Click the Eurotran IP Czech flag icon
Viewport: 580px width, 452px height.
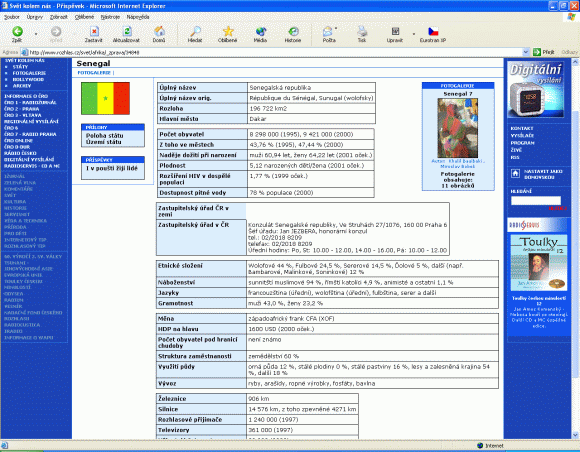(x=433, y=32)
